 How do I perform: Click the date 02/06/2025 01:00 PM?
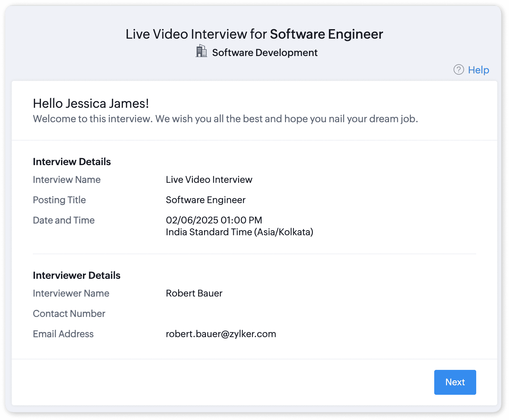(214, 220)
